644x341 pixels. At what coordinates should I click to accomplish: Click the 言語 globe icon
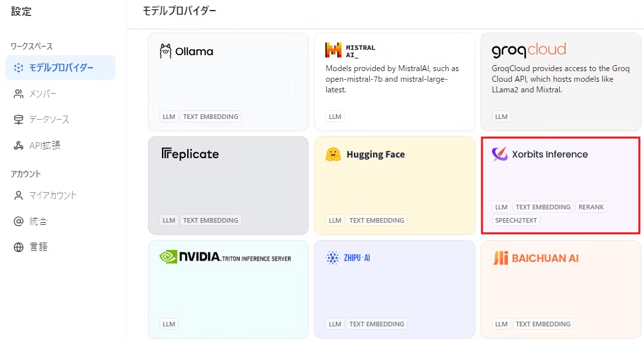pyautogui.click(x=19, y=247)
